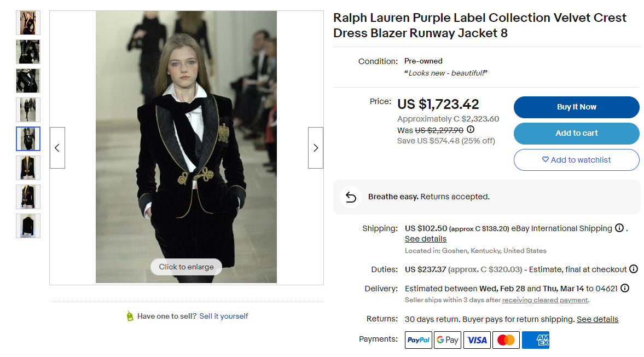Click the Returns accepted arrow icon
Viewport: 644px width, 357px height.
pyautogui.click(x=351, y=197)
